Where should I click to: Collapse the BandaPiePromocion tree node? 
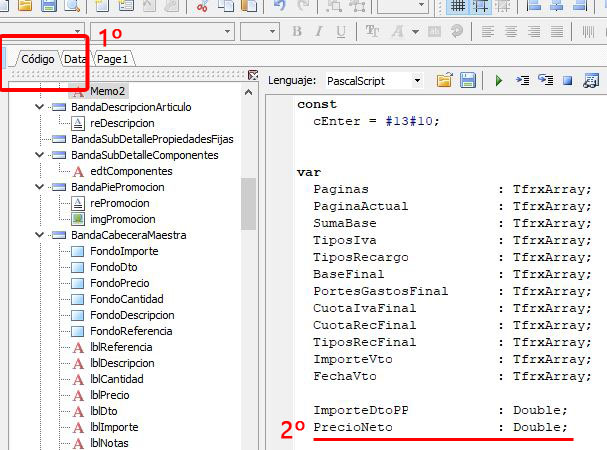[40, 187]
